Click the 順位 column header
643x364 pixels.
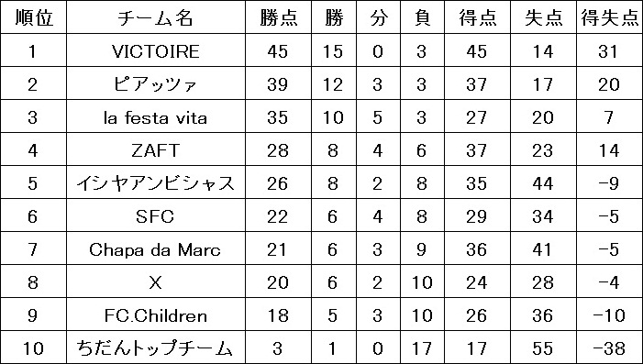[33, 17]
